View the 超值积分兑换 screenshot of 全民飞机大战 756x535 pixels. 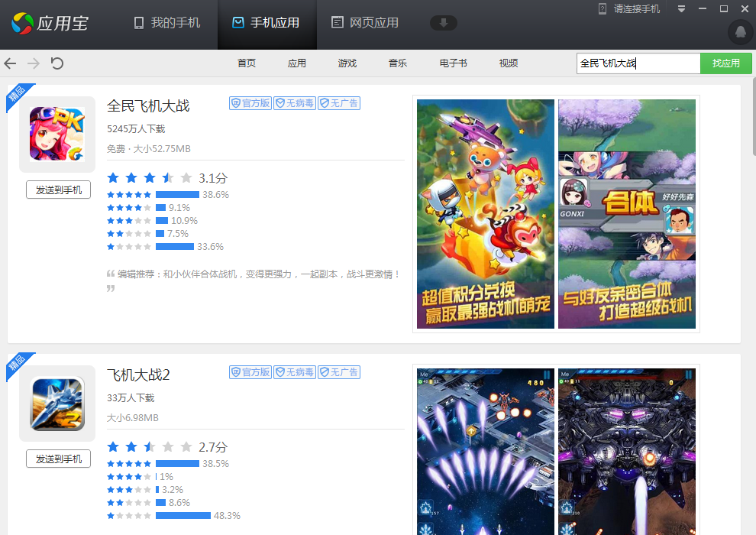[x=486, y=214]
